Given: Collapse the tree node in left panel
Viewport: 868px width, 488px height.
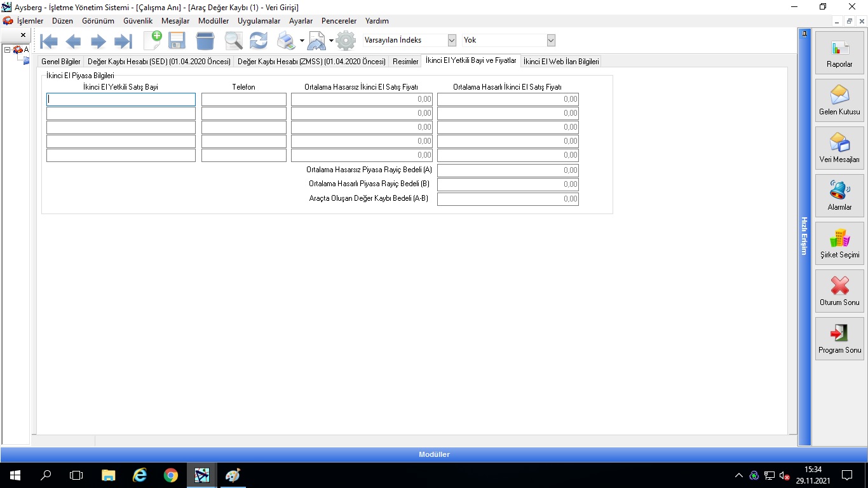Looking at the screenshot, I should pos(7,50).
